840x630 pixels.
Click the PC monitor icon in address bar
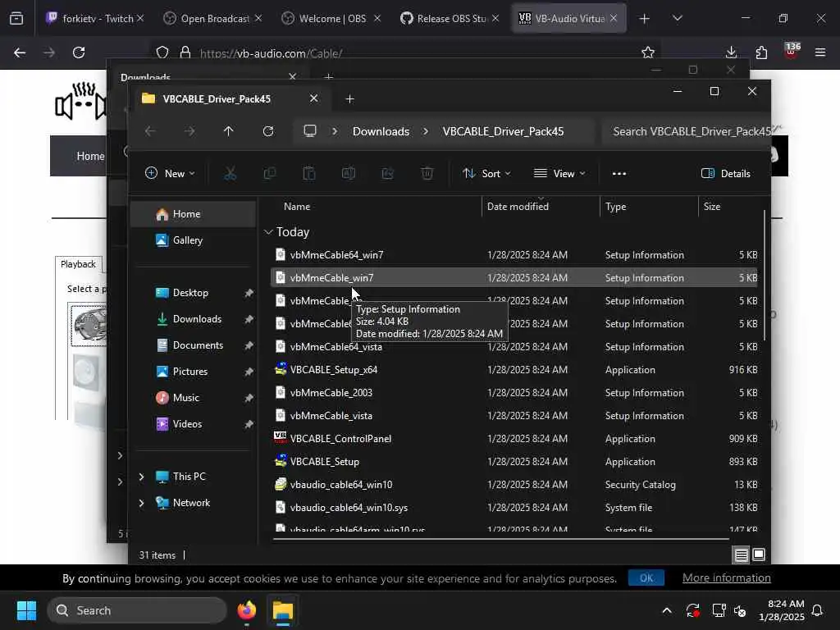tap(310, 131)
